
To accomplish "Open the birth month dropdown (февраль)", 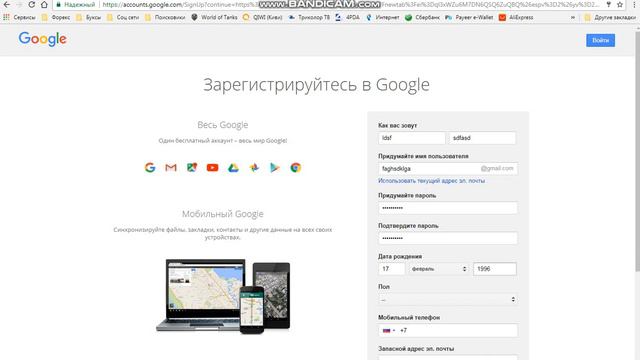I will pos(439,269).
